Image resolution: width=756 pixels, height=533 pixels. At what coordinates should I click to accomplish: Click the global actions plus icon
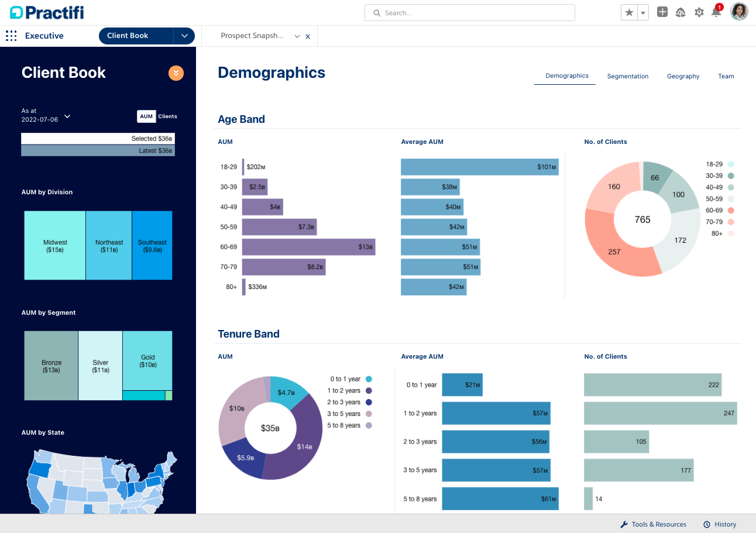pyautogui.click(x=662, y=12)
